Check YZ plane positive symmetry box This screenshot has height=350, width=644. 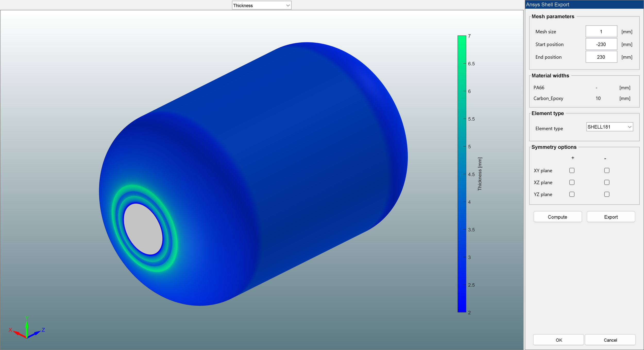[x=572, y=194]
